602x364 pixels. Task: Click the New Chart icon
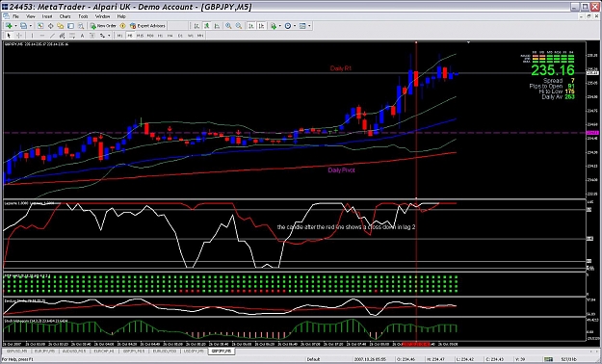coord(9,26)
